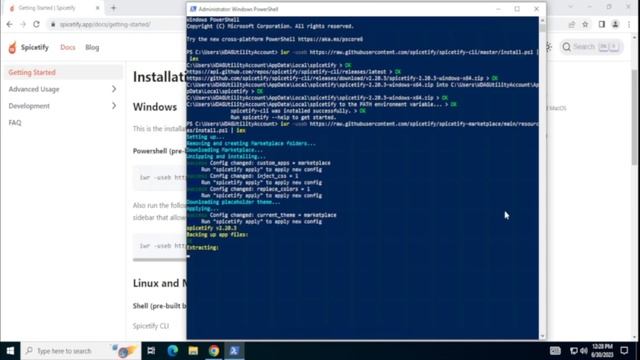Open the Windows Start menu
640x360 pixels.
point(10,351)
